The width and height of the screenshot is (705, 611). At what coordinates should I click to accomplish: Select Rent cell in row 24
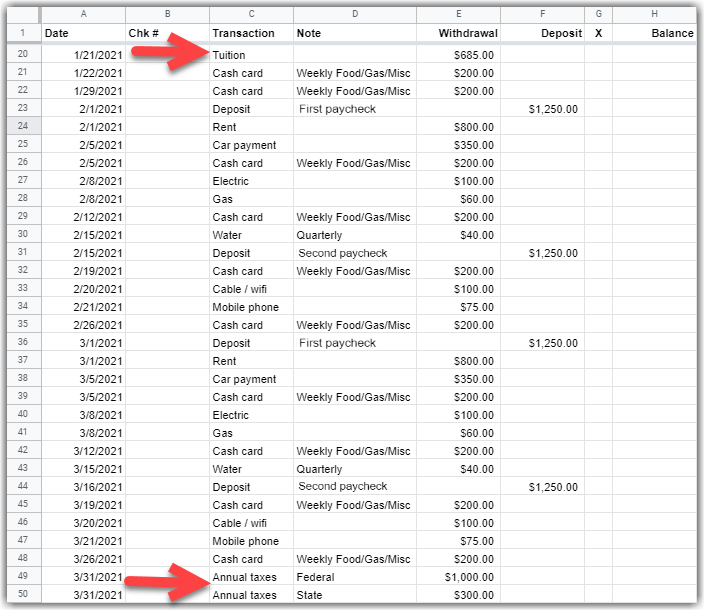[x=251, y=127]
